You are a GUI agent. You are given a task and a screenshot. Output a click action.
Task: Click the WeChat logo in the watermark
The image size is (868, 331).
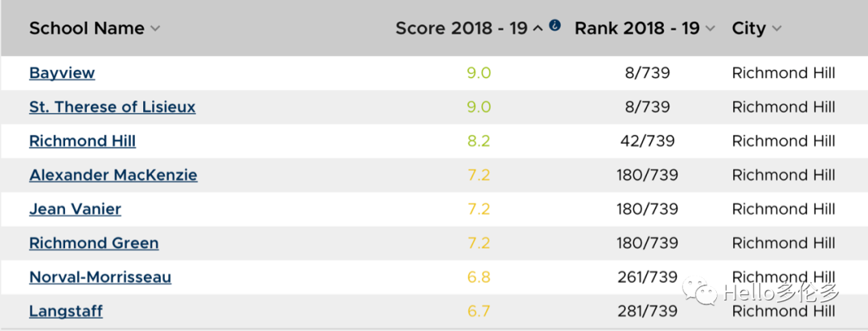pyautogui.click(x=697, y=291)
